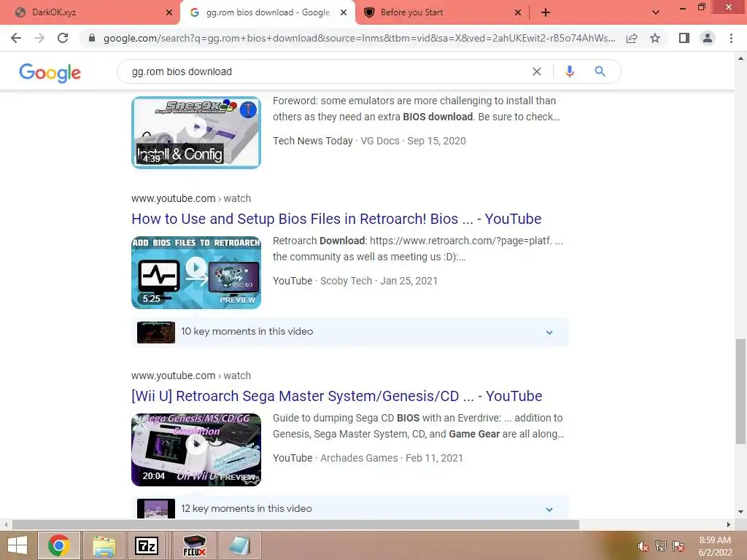The image size is (747, 560).
Task: Click the Archades Games channel name
Action: click(359, 458)
